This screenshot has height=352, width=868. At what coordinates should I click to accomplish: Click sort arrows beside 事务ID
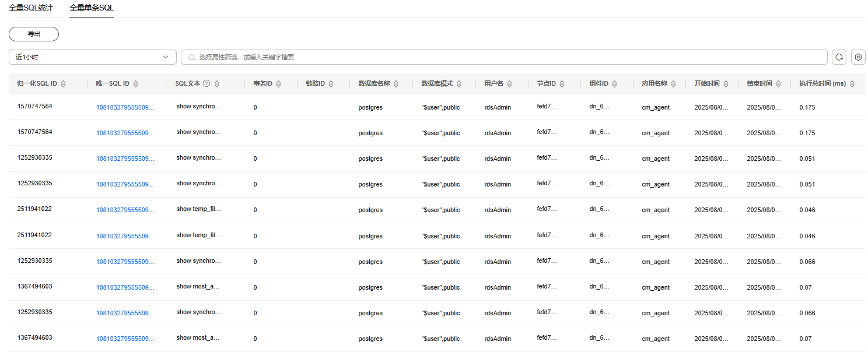click(x=278, y=84)
